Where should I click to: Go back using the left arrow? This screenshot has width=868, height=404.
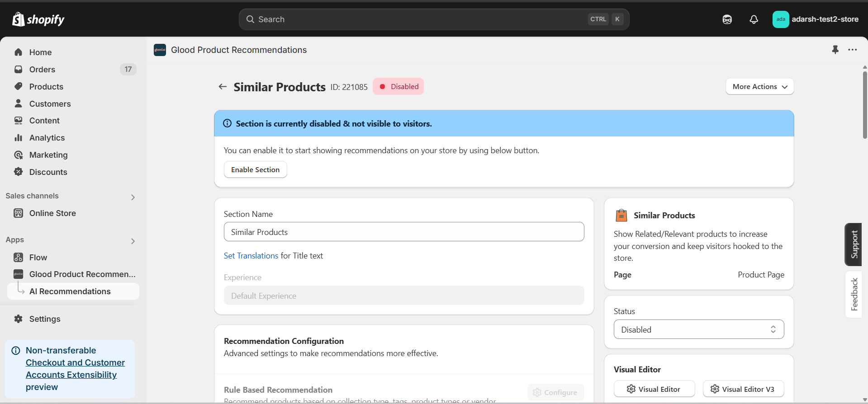223,87
